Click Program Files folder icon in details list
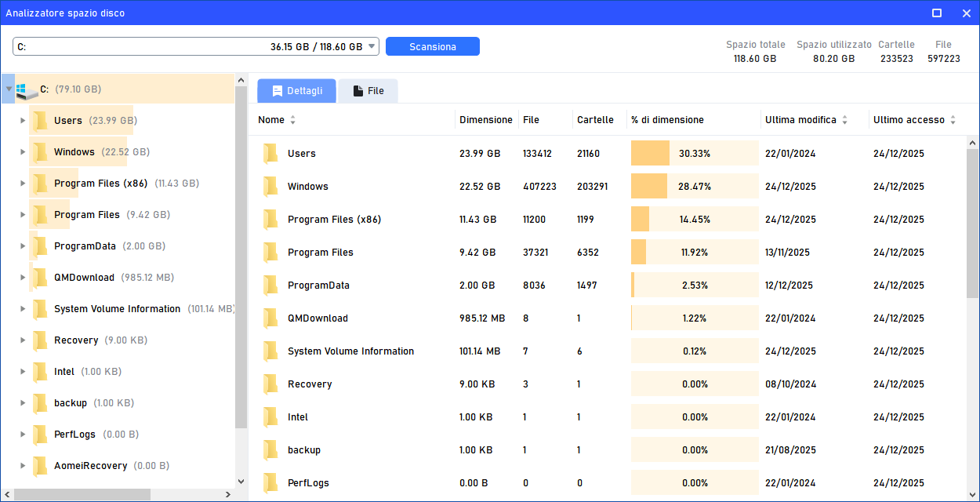 coord(270,253)
